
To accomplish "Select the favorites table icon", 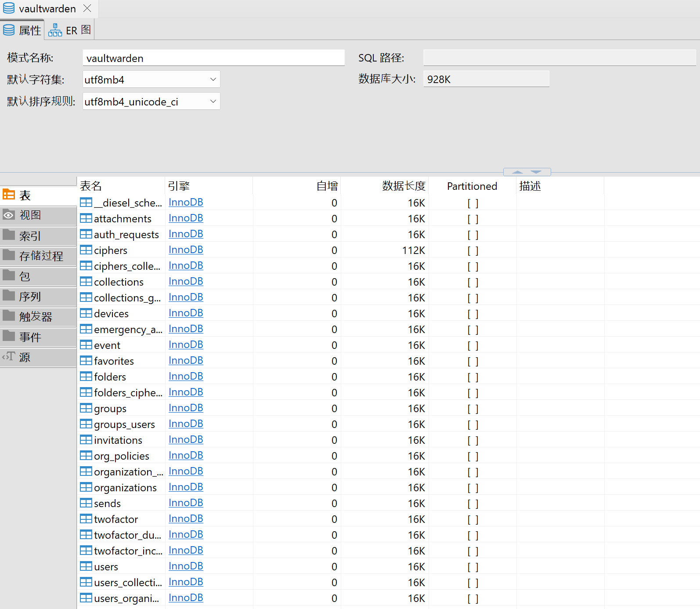I will (x=86, y=361).
